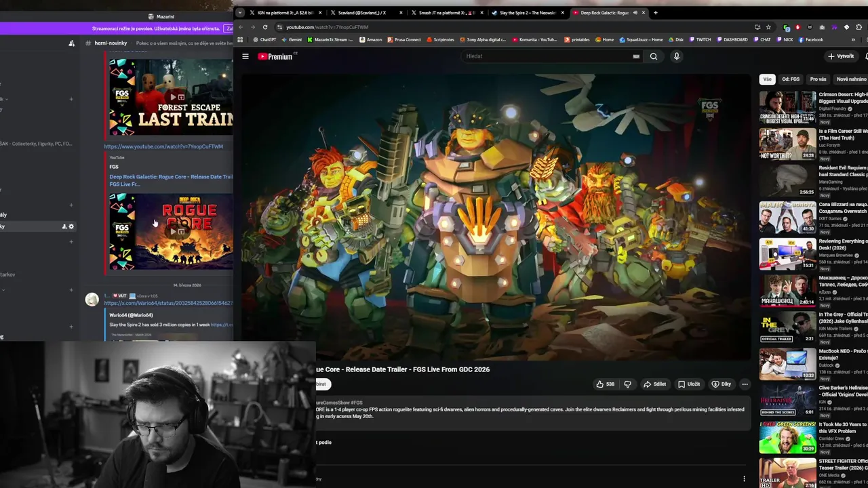Open Discord members icon beside channel list
Viewport: 868px width, 488px height.
71,43
